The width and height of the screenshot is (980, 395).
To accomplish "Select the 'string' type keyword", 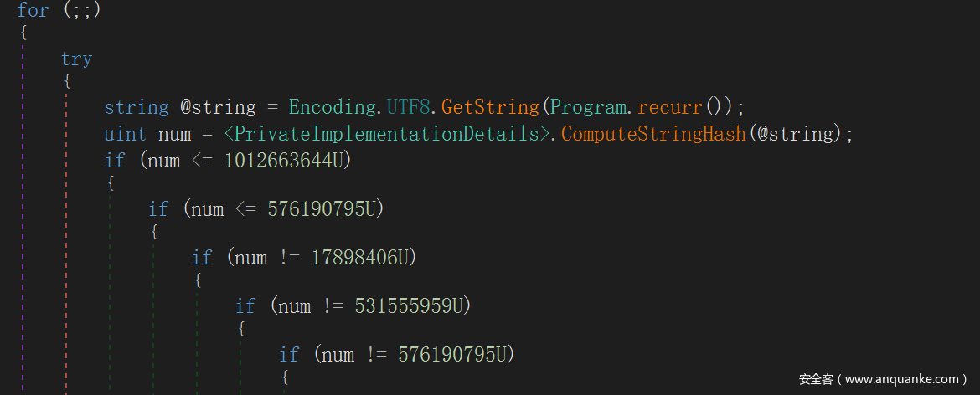I will click(x=137, y=107).
